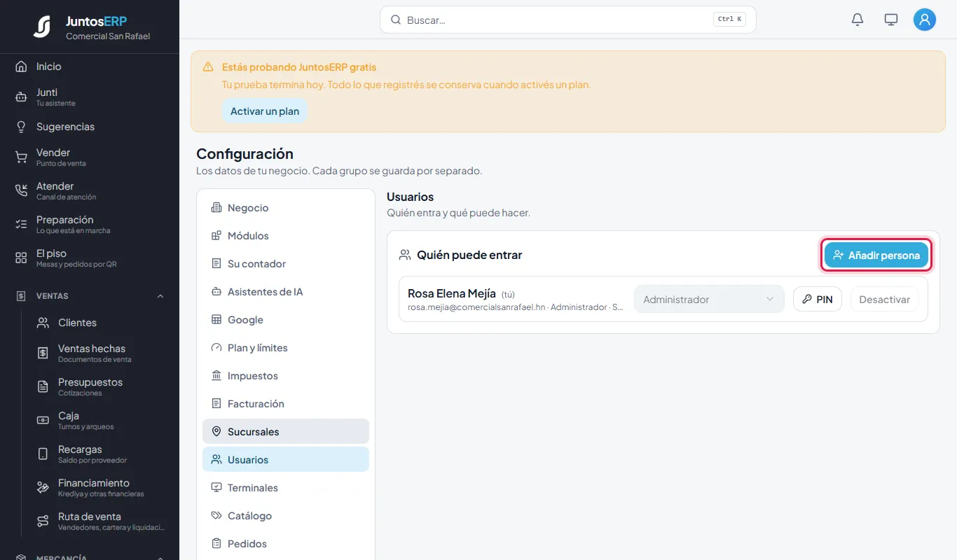
Task: Collapse the VENTAS sidebar section
Action: pos(160,296)
